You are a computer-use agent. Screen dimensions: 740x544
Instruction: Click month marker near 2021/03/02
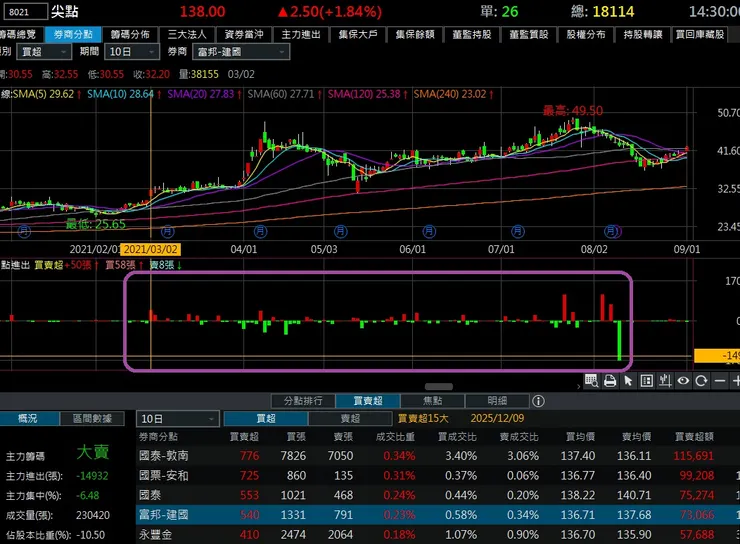point(168,231)
